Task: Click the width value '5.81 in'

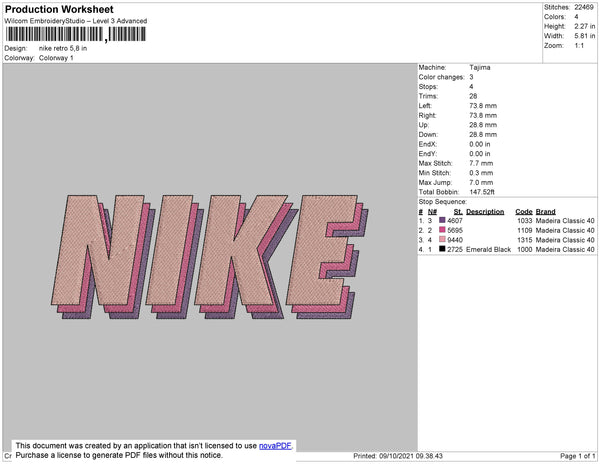Action: [x=584, y=36]
